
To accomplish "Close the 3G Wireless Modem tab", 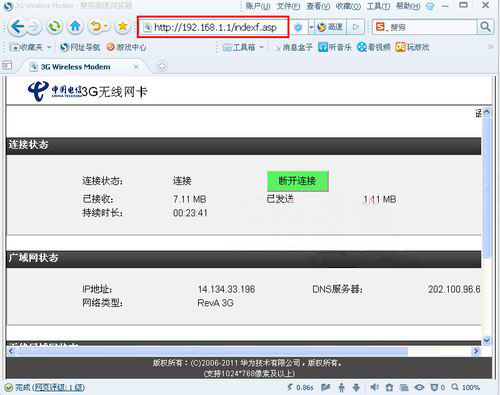I will coord(136,67).
